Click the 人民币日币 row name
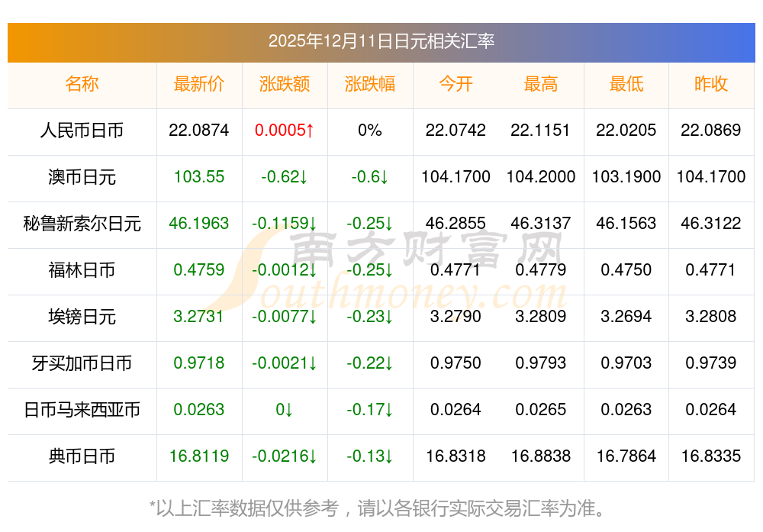763x532 pixels. click(x=82, y=131)
